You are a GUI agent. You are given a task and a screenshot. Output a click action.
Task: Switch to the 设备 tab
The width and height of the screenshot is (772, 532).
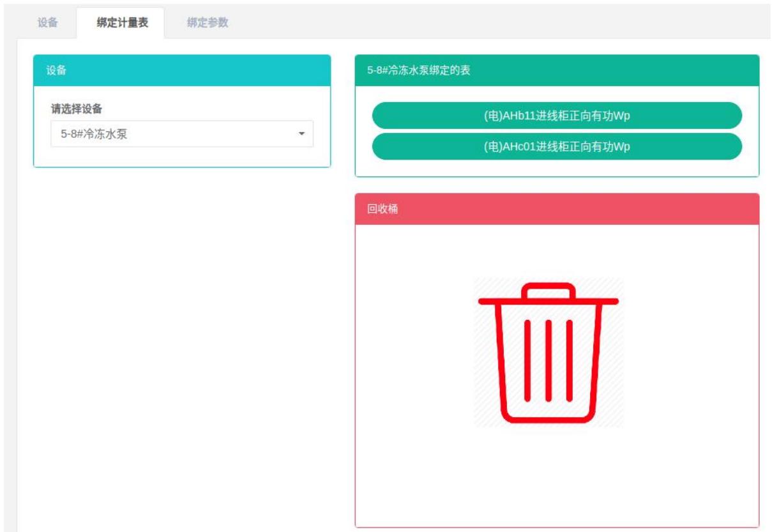pos(48,23)
